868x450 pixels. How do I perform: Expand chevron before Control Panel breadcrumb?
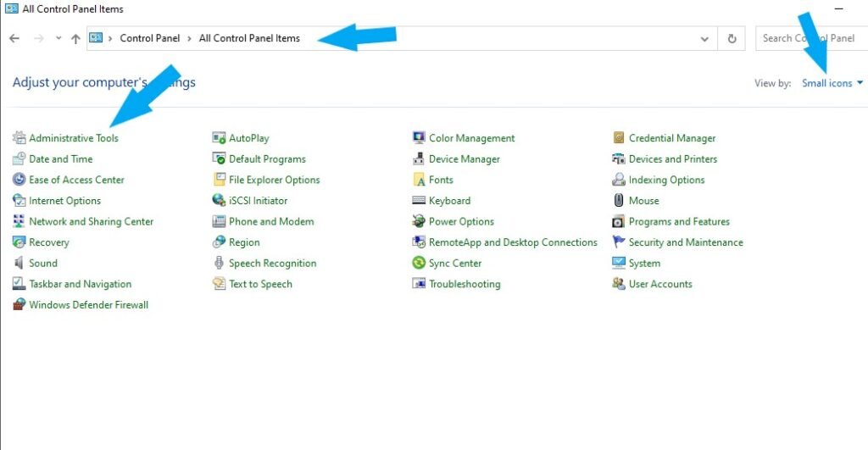click(110, 38)
